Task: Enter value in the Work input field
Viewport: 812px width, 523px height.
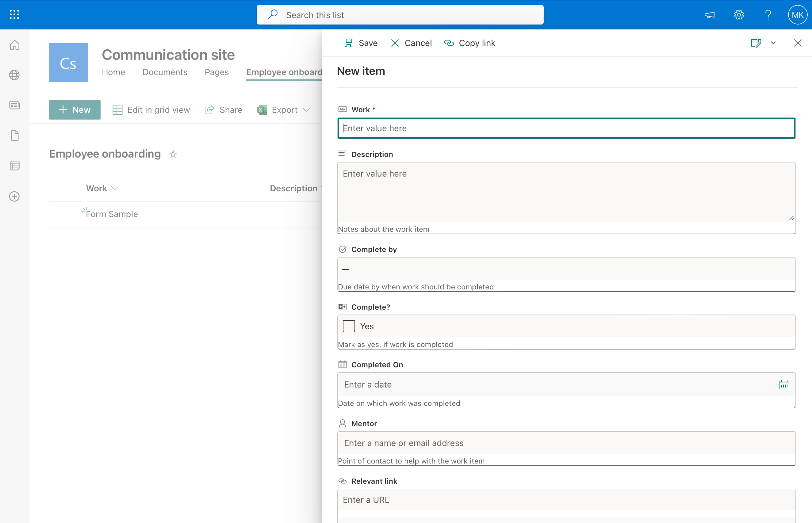Action: point(566,128)
